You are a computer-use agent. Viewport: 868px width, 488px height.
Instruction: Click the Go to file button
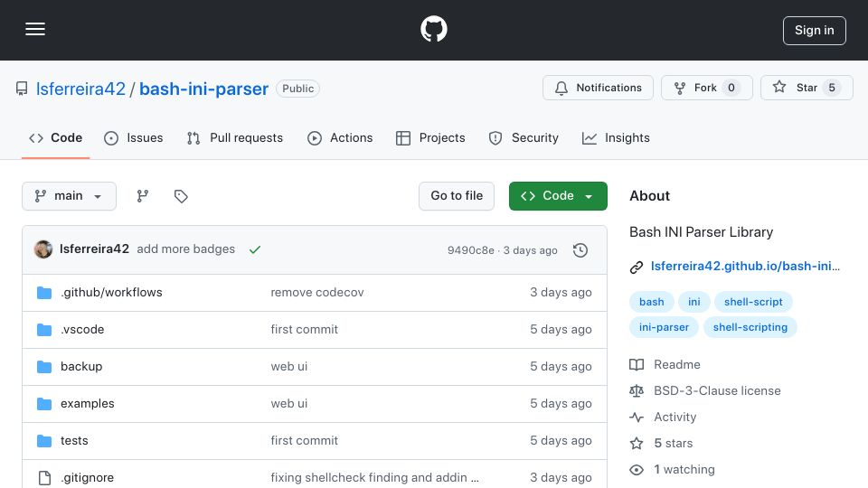point(457,196)
